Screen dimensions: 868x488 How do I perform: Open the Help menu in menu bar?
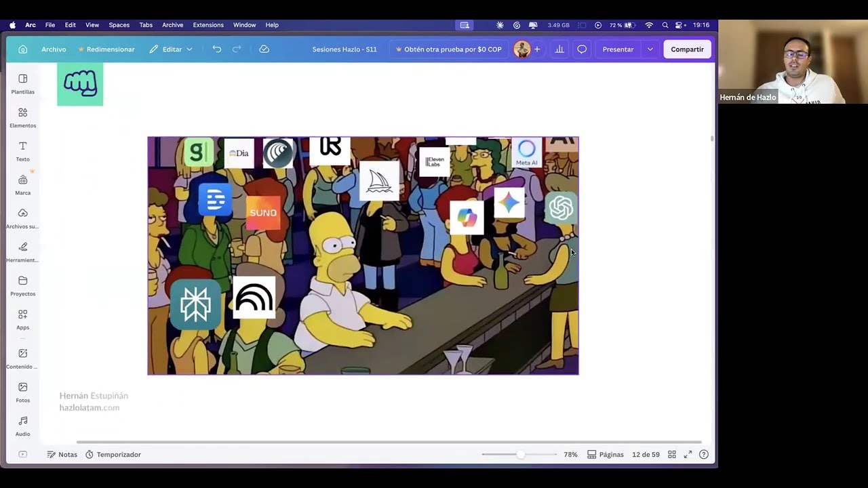pos(272,25)
